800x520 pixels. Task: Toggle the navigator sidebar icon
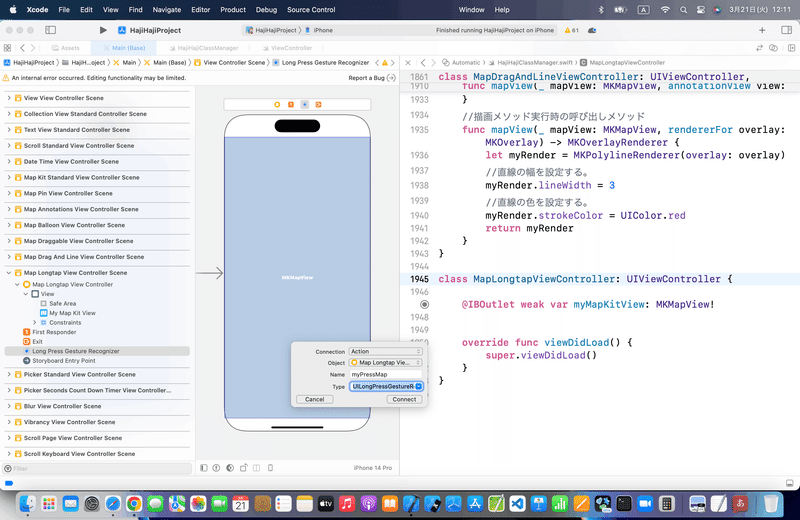(51, 30)
